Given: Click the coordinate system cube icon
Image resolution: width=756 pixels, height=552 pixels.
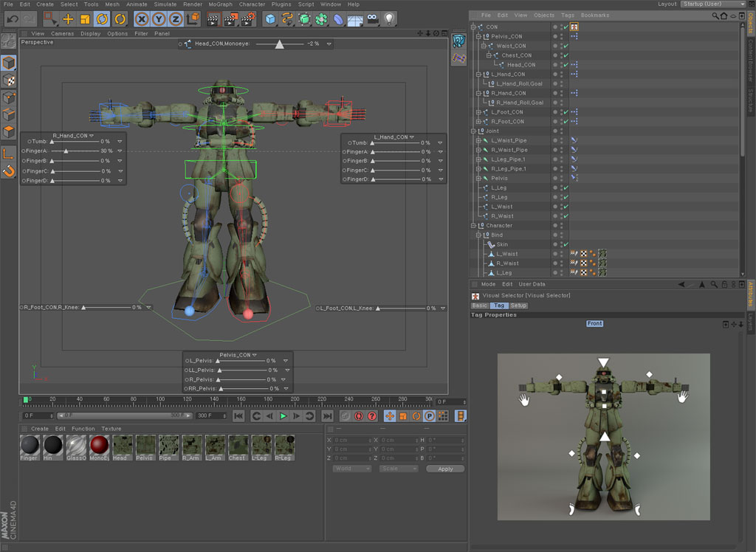Looking at the screenshot, I should pos(193,19).
